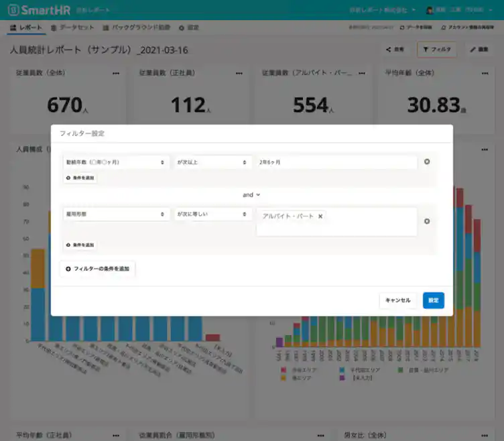Click the データを更新 refresh button
504x441 pixels.
pyautogui.click(x=416, y=27)
